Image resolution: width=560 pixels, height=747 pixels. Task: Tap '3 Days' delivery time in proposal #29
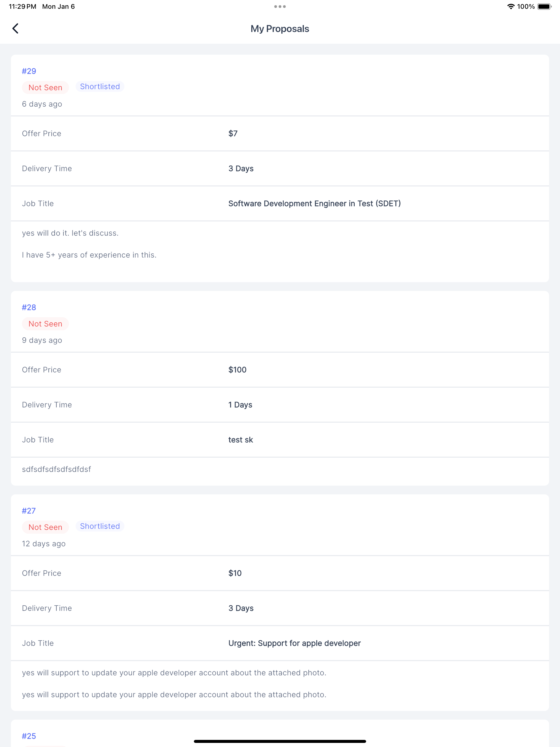coord(241,168)
